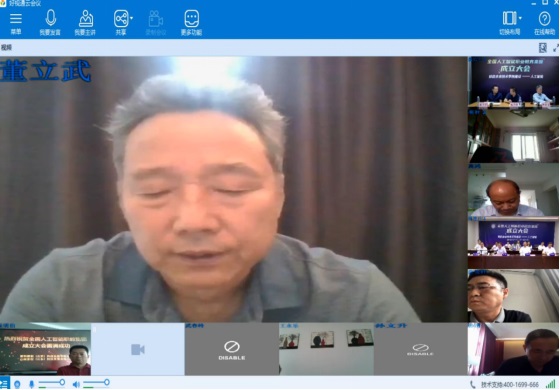
Task: Click the 切换布局 layout icon
Action: pos(509,18)
